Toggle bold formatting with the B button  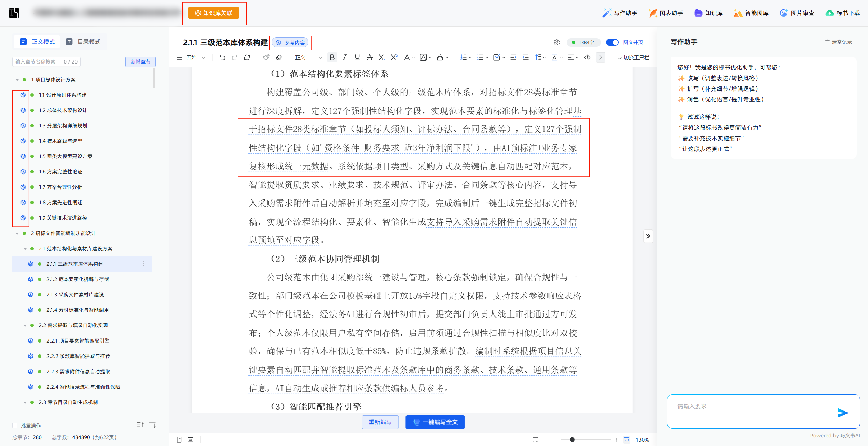(x=332, y=57)
